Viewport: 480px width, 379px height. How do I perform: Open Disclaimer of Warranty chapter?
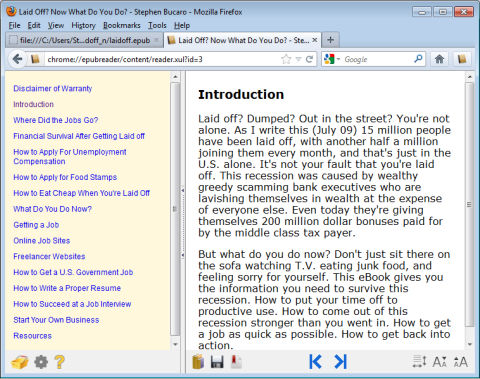(x=53, y=89)
